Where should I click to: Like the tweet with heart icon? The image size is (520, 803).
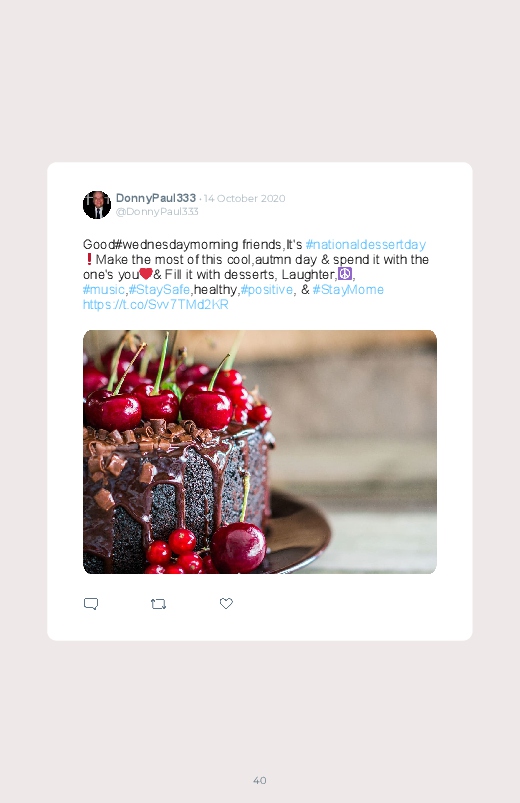(x=226, y=603)
